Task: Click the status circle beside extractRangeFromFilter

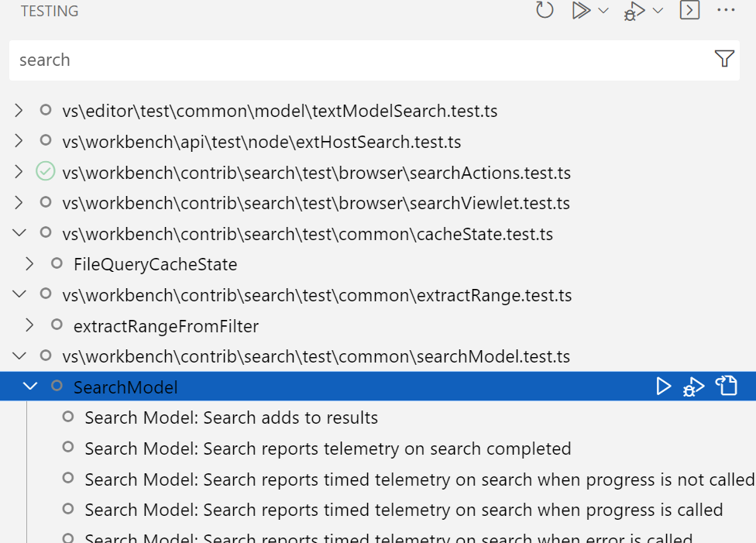Action: tap(57, 325)
